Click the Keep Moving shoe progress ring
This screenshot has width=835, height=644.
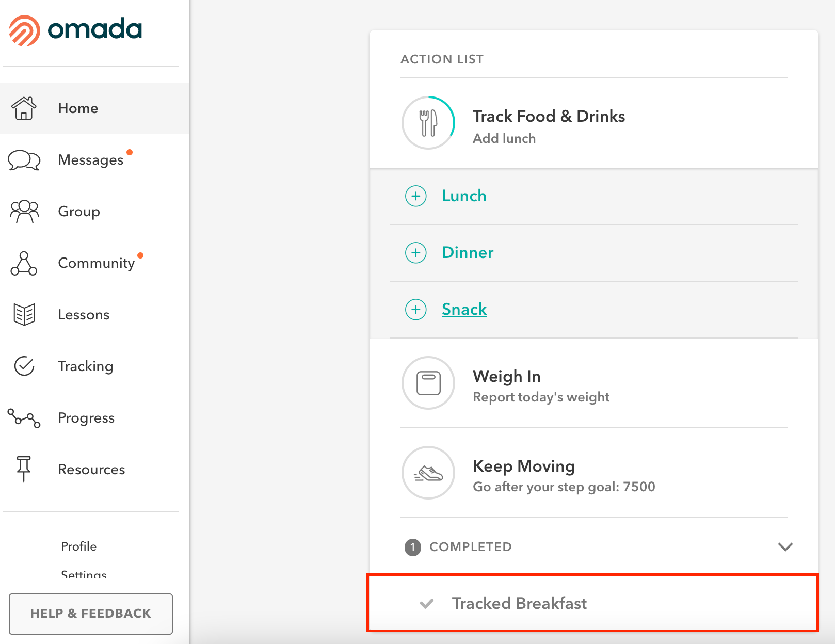point(428,473)
